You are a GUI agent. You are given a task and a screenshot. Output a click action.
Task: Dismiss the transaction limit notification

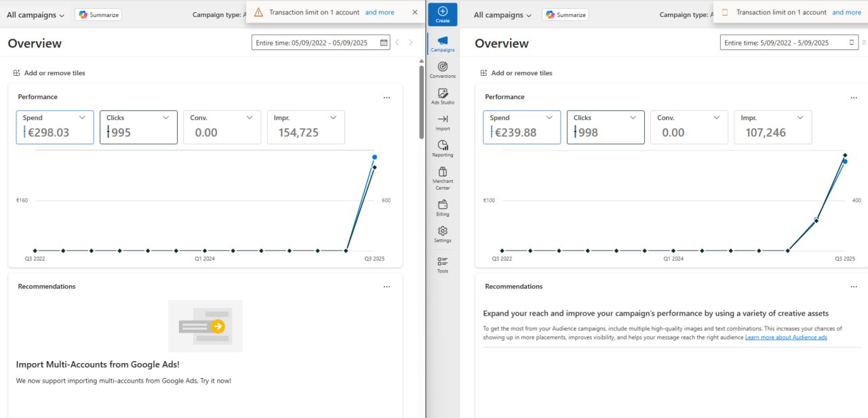coord(414,12)
